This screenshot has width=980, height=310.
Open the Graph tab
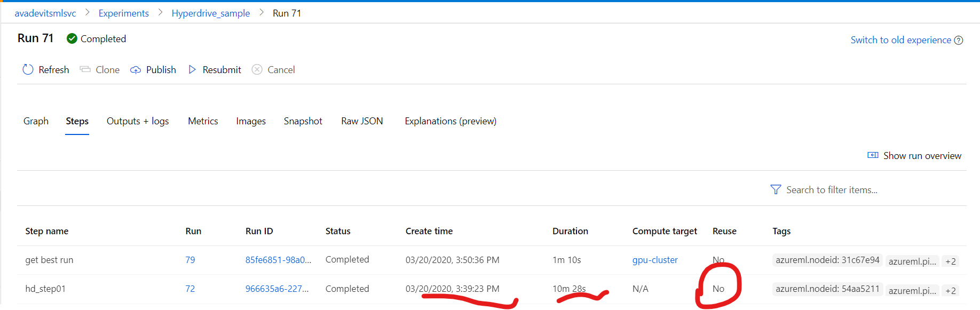point(36,121)
